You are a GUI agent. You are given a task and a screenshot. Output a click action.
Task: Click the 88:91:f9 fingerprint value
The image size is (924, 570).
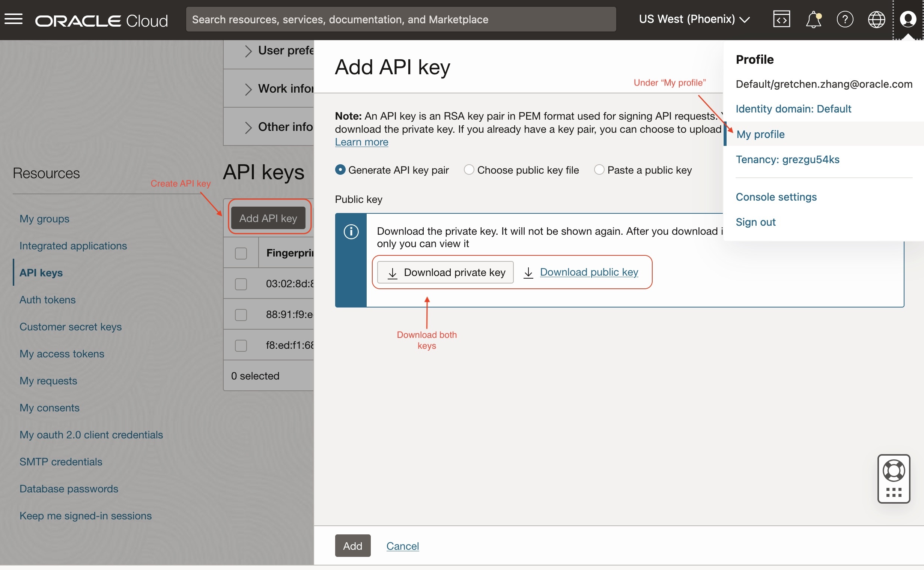pos(290,314)
